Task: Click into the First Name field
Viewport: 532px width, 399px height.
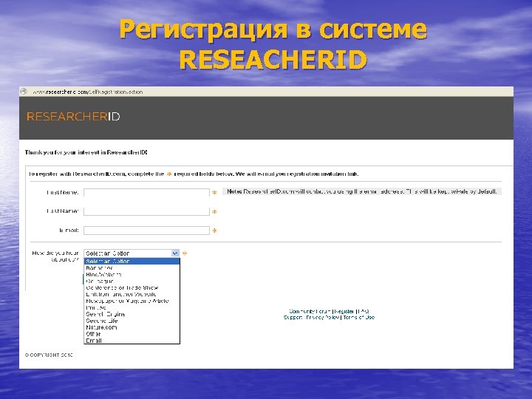Action: click(x=146, y=193)
